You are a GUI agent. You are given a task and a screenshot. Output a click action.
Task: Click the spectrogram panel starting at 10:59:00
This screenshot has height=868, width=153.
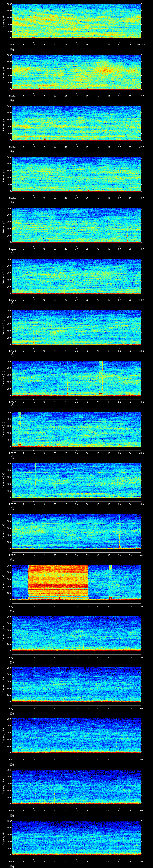[x=76, y=21]
